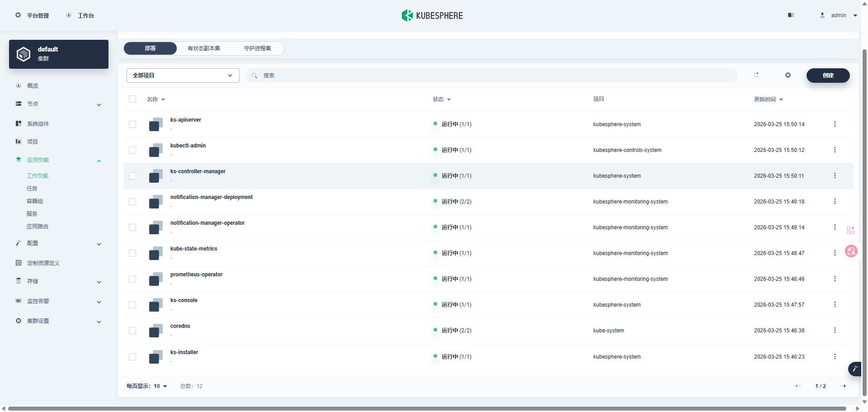Check the ks-controller-manager row checkbox

[x=132, y=176]
